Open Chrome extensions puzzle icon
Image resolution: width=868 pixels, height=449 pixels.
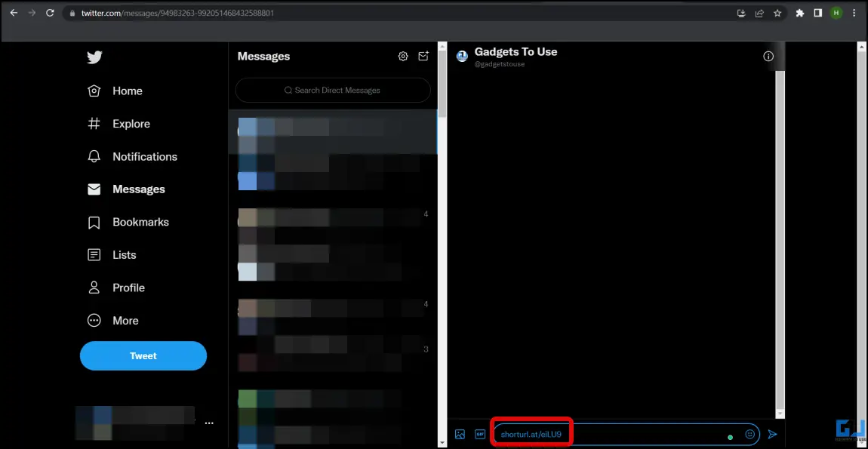(x=800, y=13)
